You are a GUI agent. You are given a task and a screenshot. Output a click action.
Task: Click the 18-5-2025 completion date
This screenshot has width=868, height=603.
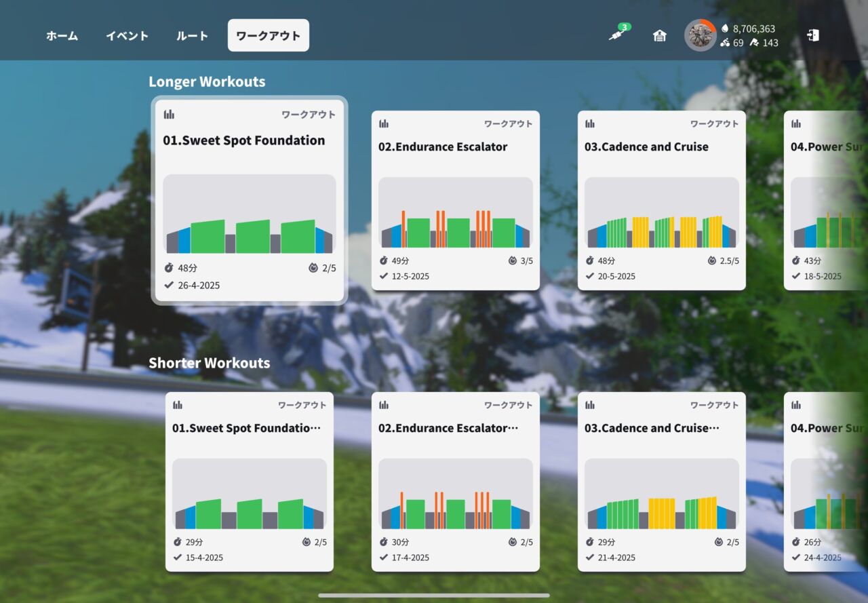pos(821,276)
